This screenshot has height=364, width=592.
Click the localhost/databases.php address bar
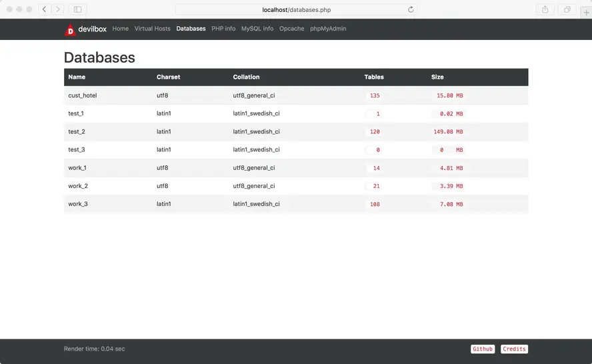tap(296, 10)
